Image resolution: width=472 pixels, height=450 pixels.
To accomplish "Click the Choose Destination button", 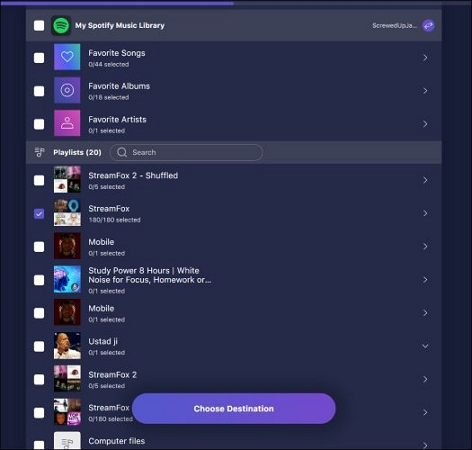I will click(234, 409).
